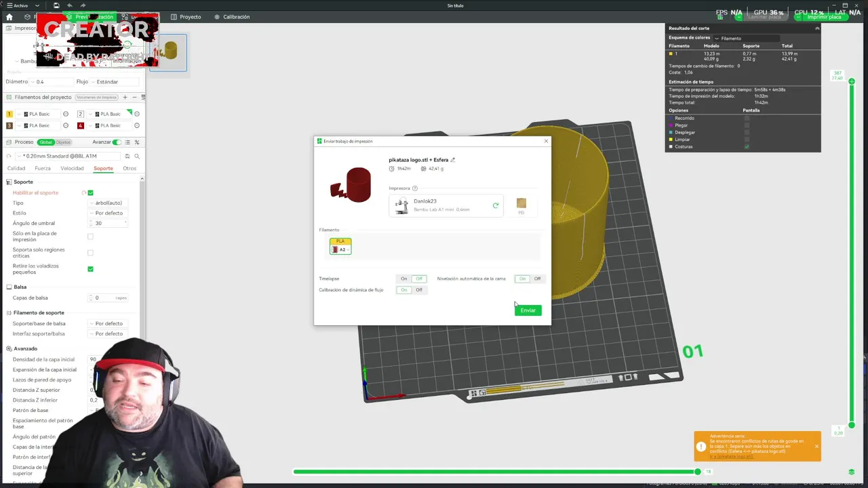Image resolution: width=868 pixels, height=488 pixels.
Task: Open settings icon of filament 3 PLA Basic
Action: pyautogui.click(x=66, y=125)
